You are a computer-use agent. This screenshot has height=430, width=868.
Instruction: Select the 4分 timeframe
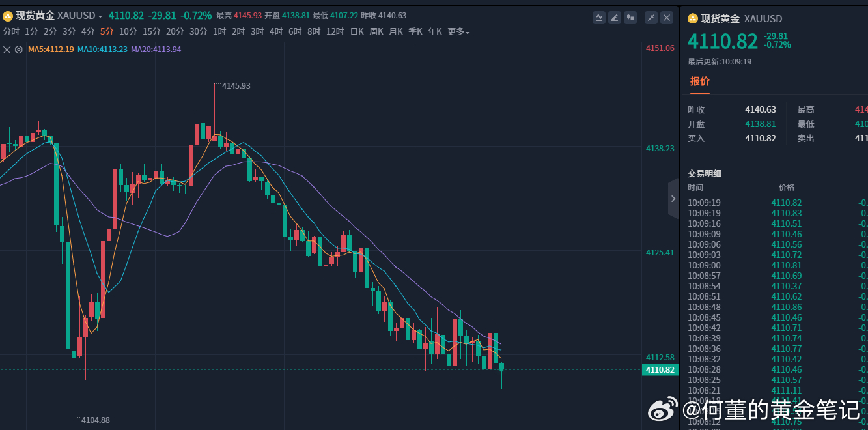point(88,31)
